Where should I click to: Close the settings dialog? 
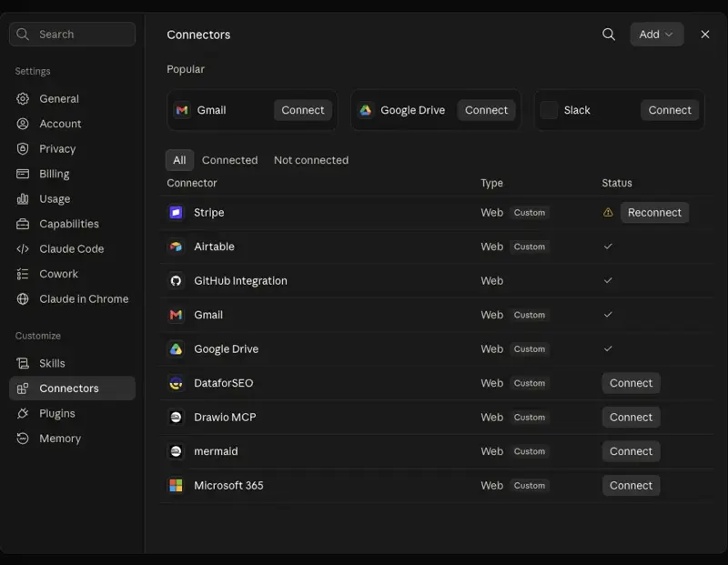(704, 35)
